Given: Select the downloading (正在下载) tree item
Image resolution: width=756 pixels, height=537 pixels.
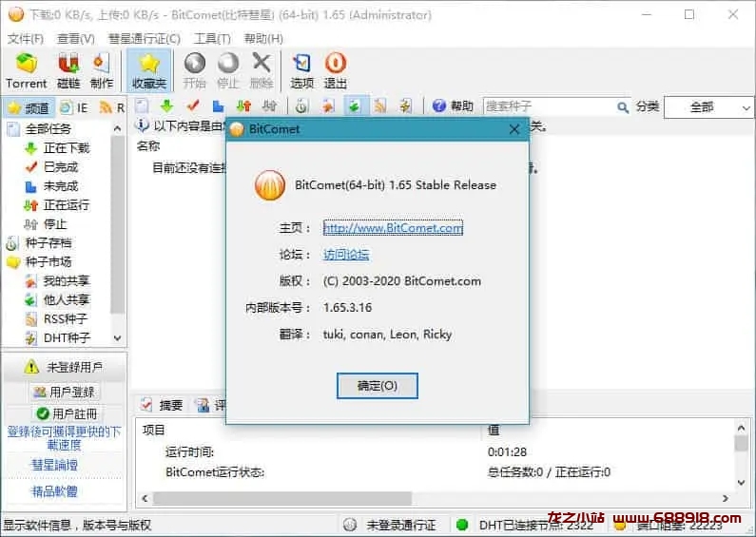Looking at the screenshot, I should 66,148.
